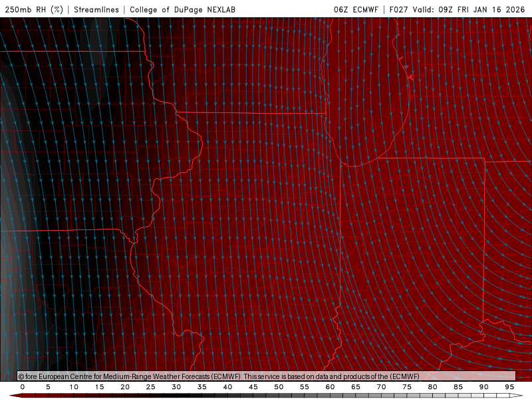532x399 pixels.
Task: Click the "0" colorbar scale label
Action: pos(23,387)
